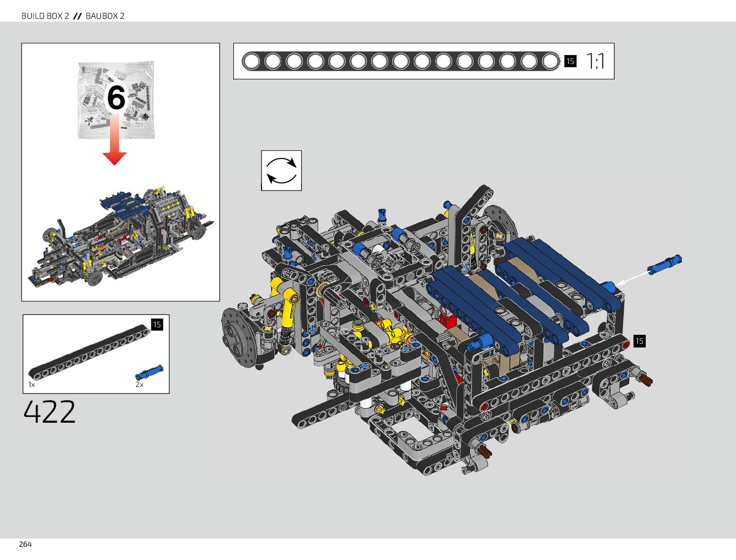Click the BUILD BOX 2 header text
Viewport: 736px width, 560px height.
point(45,16)
